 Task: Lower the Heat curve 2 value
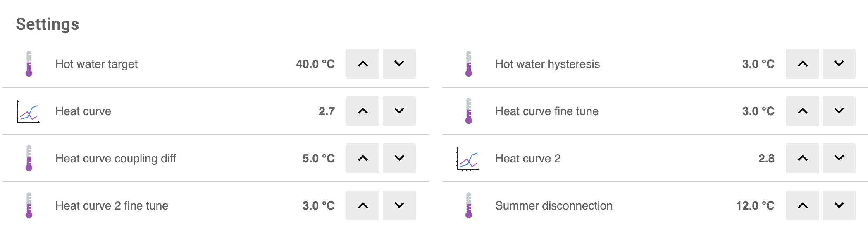coord(839,158)
